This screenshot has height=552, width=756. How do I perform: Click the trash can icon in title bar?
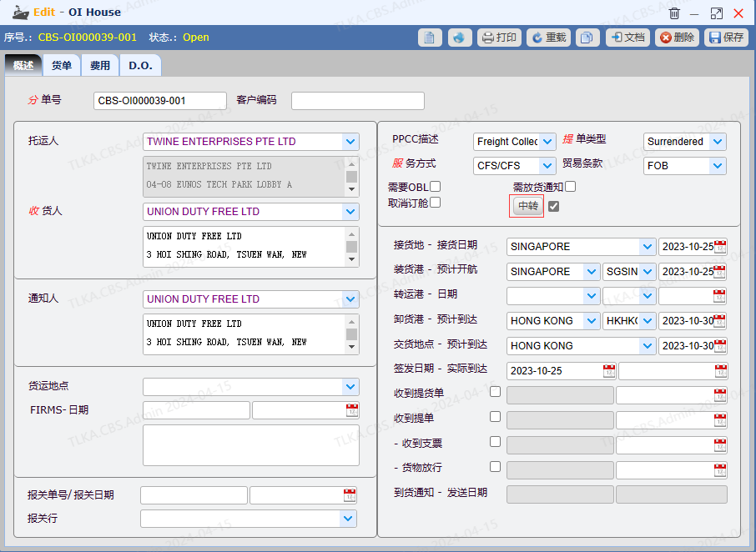point(674,13)
